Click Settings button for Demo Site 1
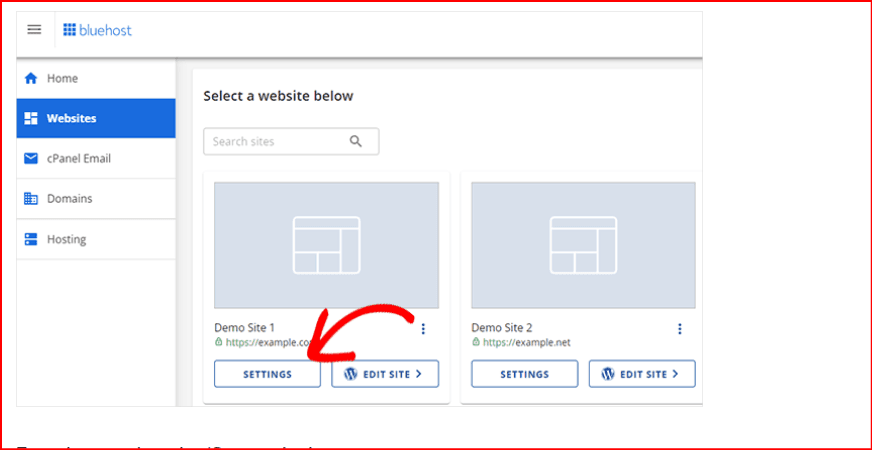Viewport: 872px width, 450px height. [267, 374]
